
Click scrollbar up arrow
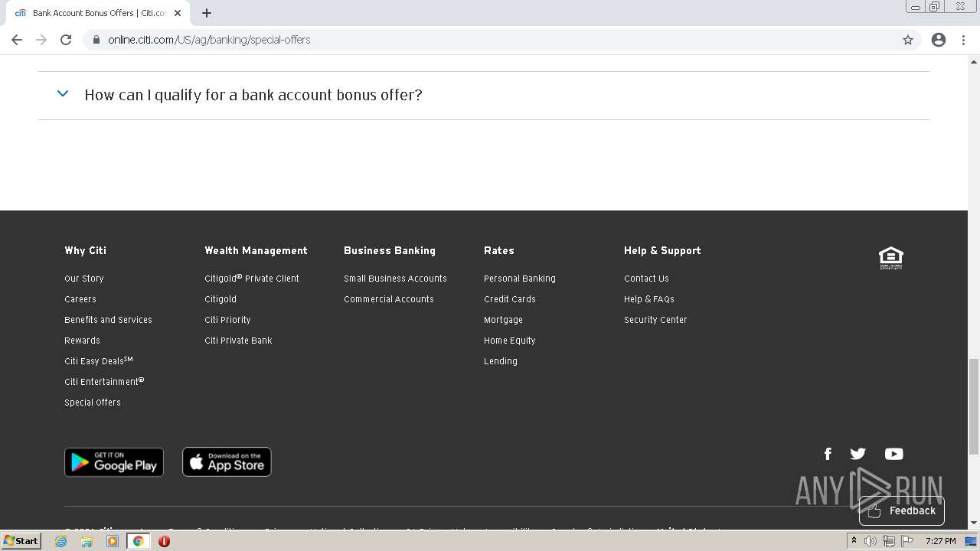click(x=974, y=60)
